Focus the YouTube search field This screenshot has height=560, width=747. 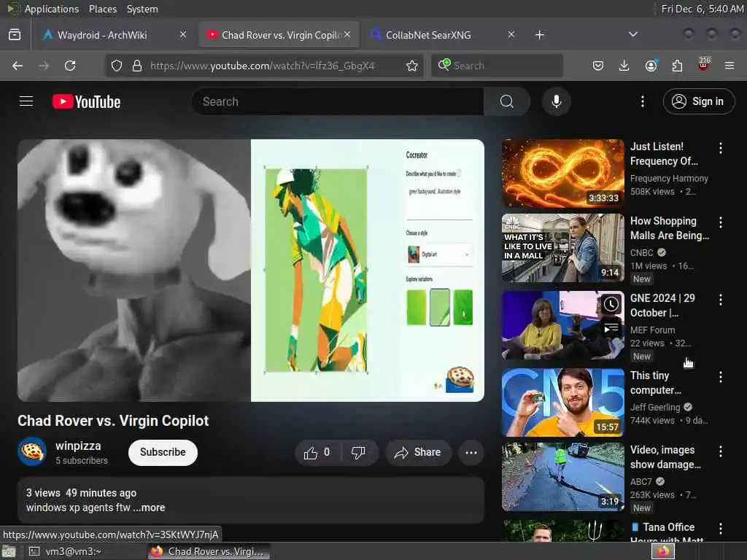coord(338,101)
